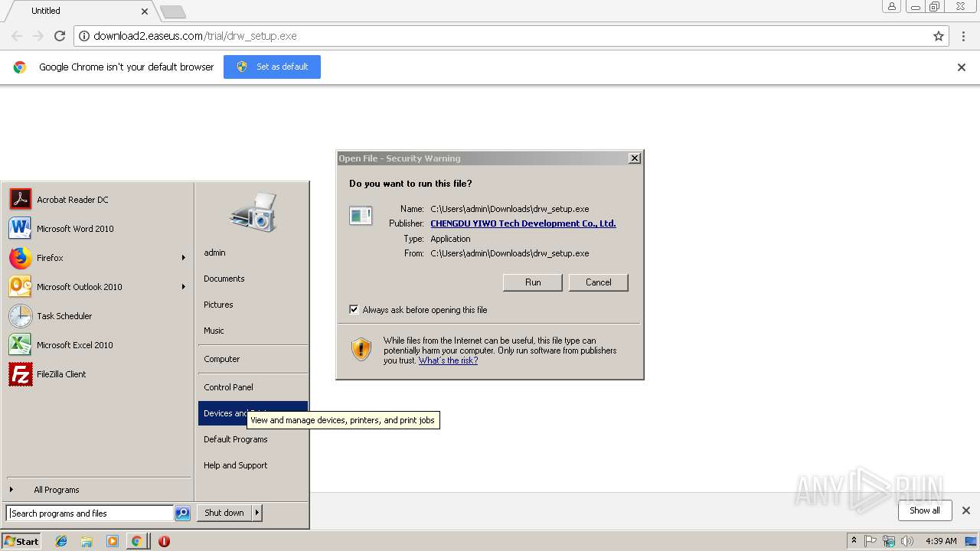Expand Microsoft Outlook 2010 jump list arrow
Image resolution: width=980 pixels, height=551 pixels.
183,287
